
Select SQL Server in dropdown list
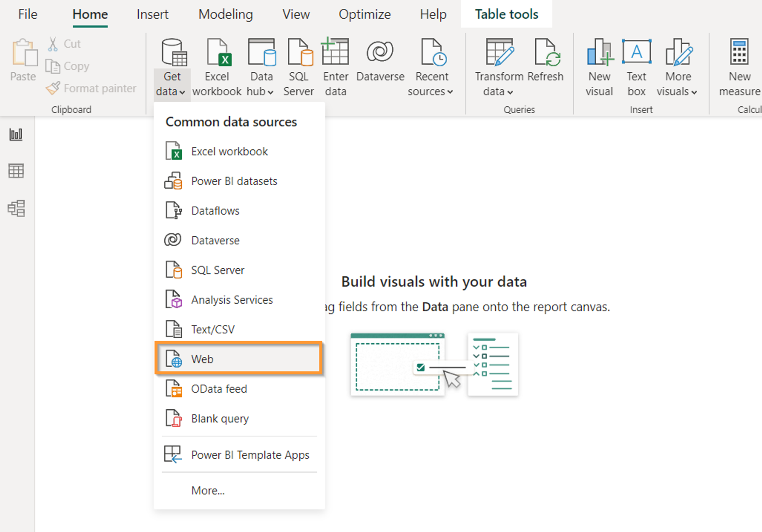pyautogui.click(x=239, y=270)
